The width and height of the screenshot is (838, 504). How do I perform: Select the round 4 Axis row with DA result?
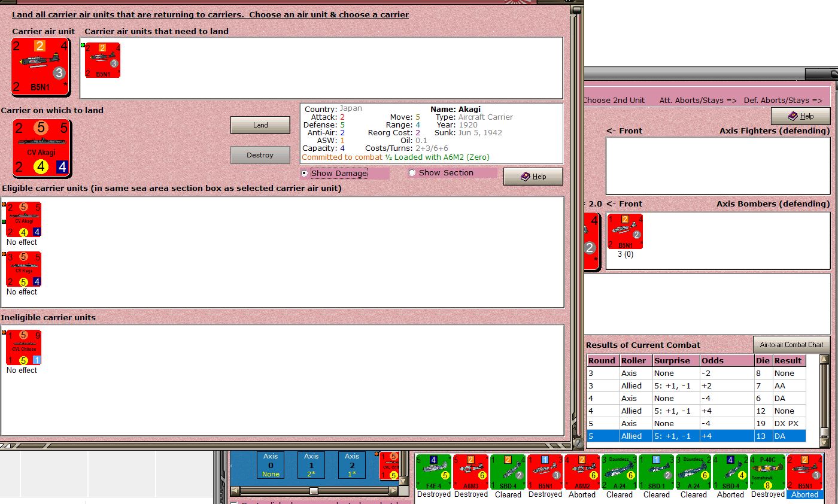[696, 398]
